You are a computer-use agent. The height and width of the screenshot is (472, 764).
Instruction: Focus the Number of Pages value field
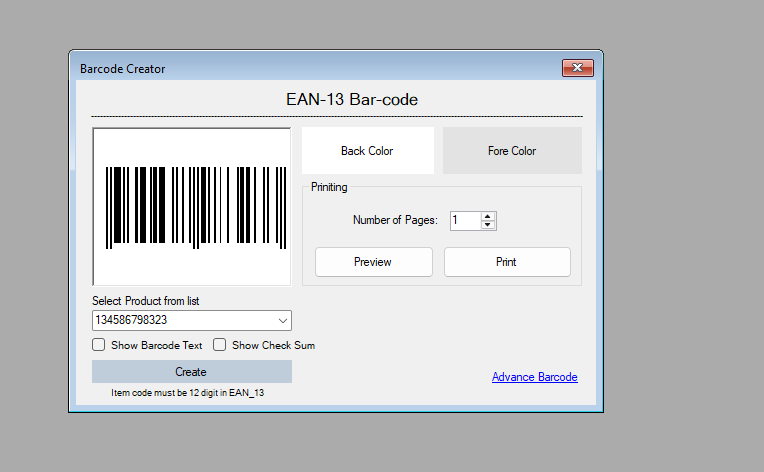pos(465,220)
